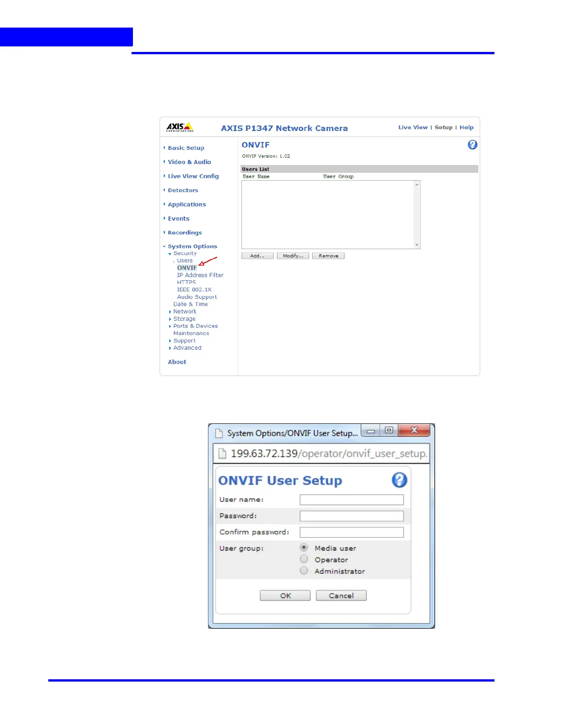Open the Help link in header
Image resolution: width=563 pixels, height=728 pixels.
466,127
